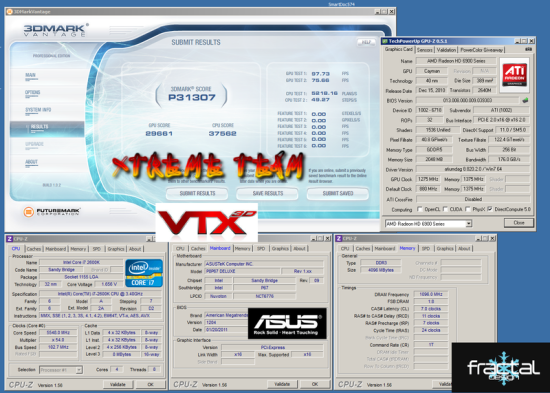Screen dimensions: 550x393
Task: Switch to the Sensors tab in GPU-Z
Action: pos(424,50)
